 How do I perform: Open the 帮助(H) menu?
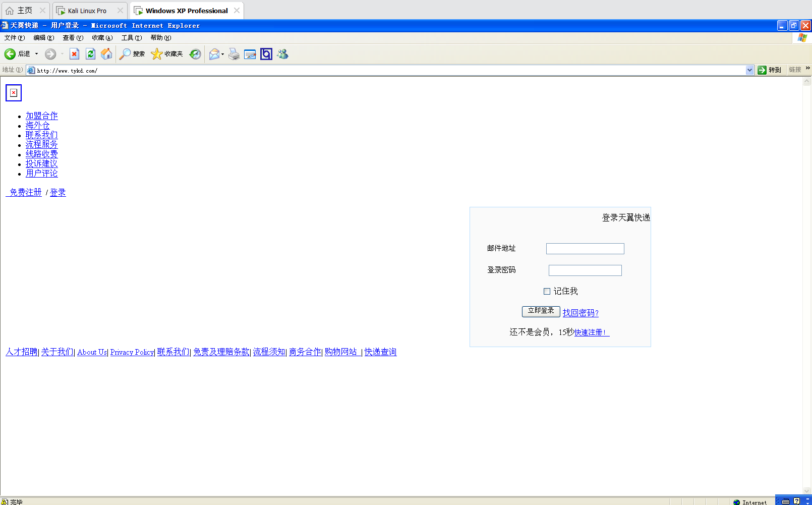click(x=160, y=38)
